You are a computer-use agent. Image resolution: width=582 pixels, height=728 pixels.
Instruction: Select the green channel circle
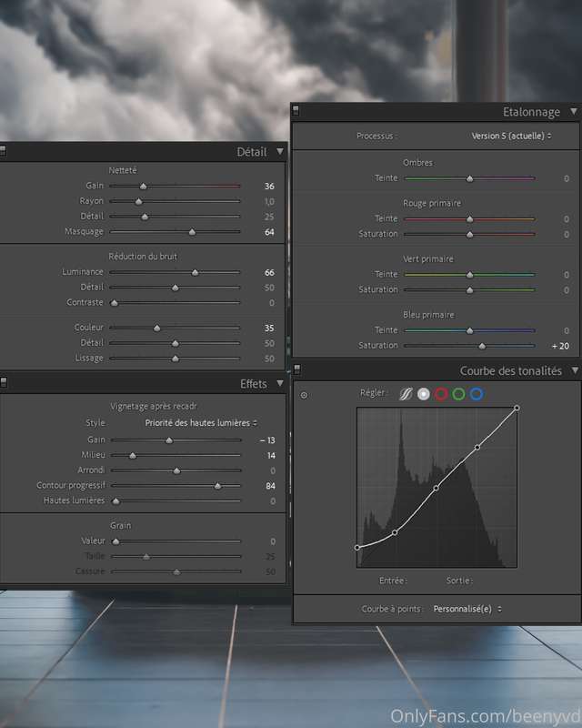458,394
